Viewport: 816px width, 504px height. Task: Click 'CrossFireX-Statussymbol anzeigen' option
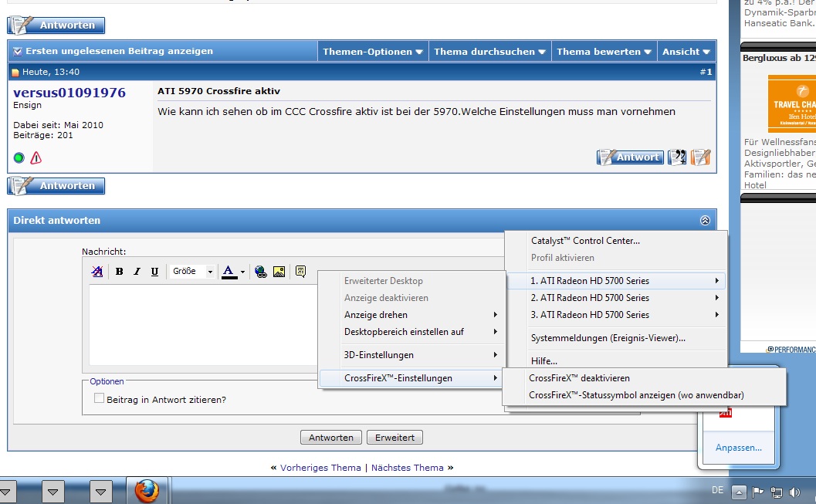636,395
